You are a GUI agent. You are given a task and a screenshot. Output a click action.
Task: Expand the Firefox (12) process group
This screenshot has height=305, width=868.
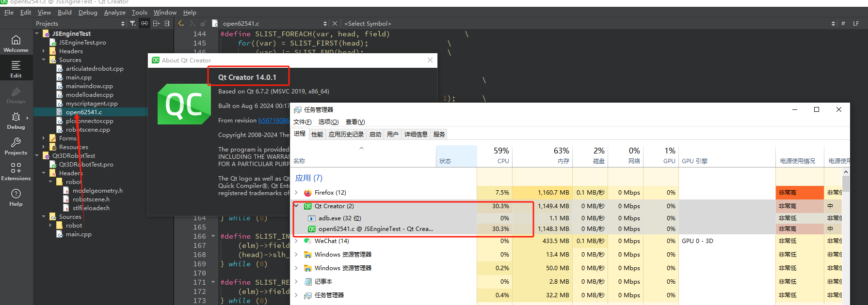[296, 193]
